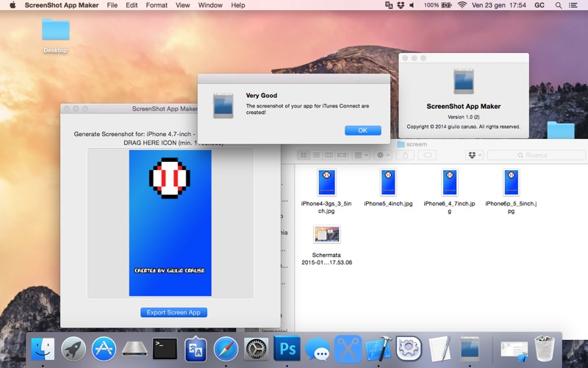Click the GC user menu in menu bar

(x=539, y=5)
